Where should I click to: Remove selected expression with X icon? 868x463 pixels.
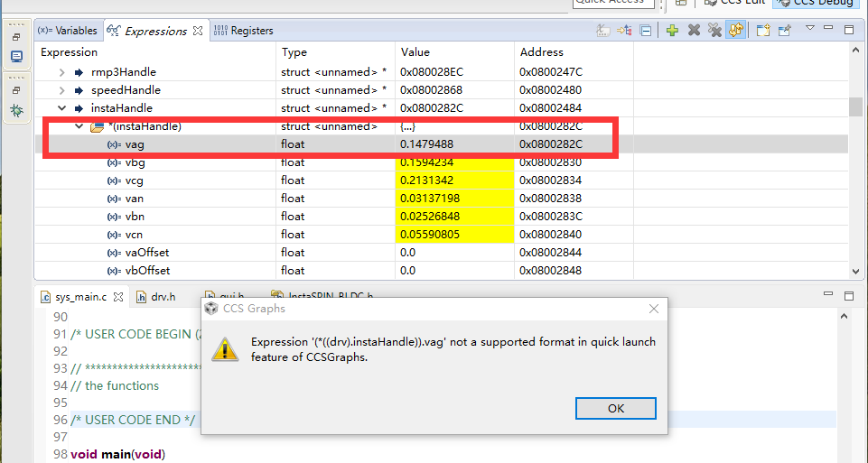(x=694, y=31)
